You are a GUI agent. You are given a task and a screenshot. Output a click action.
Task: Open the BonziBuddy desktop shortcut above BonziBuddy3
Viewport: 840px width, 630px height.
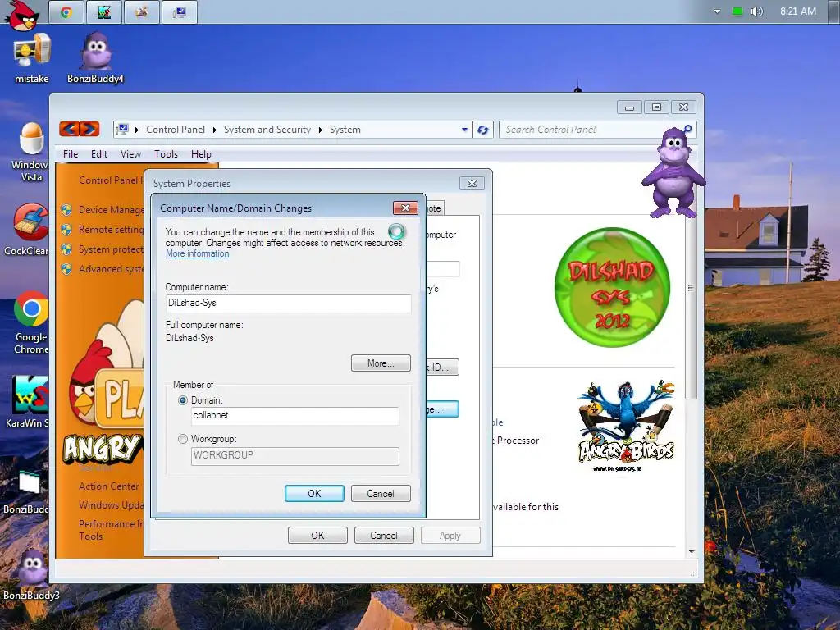(x=27, y=492)
